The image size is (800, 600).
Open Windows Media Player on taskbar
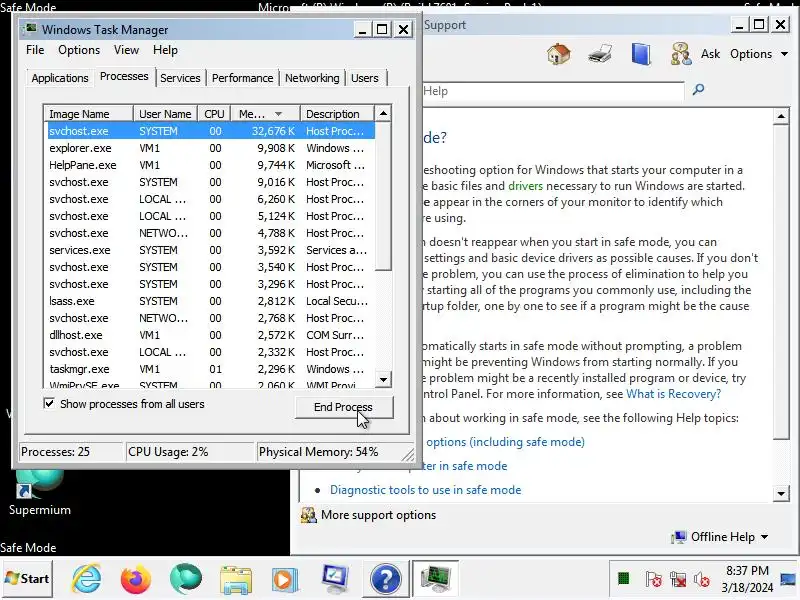tap(285, 579)
